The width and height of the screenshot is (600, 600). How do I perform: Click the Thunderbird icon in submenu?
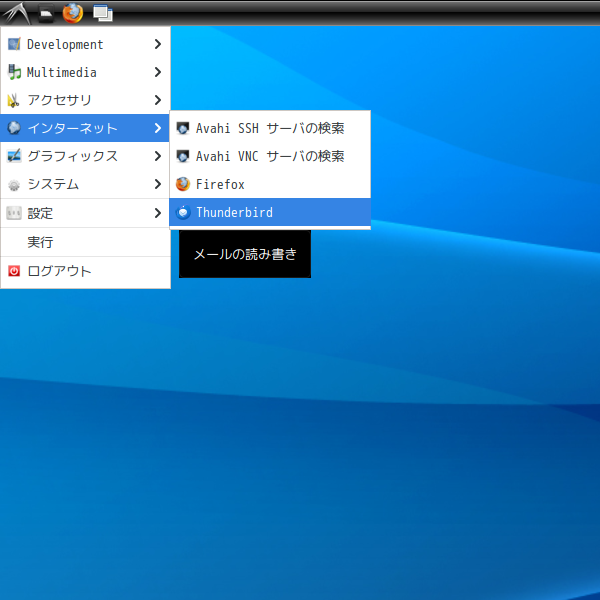click(183, 212)
